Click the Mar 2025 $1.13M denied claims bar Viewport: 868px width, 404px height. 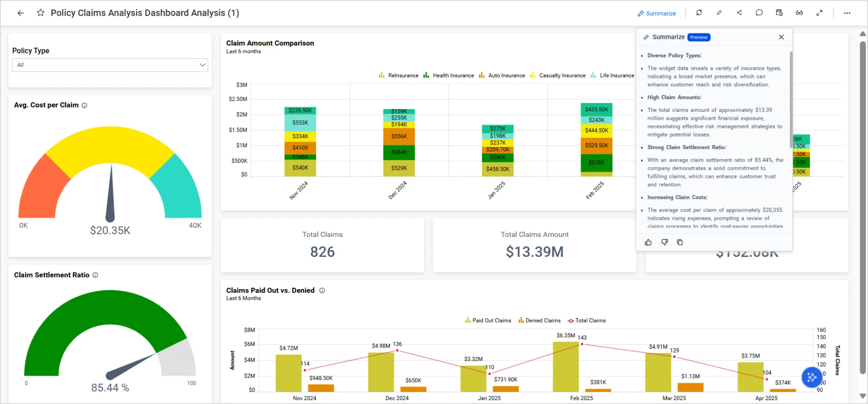click(x=690, y=388)
